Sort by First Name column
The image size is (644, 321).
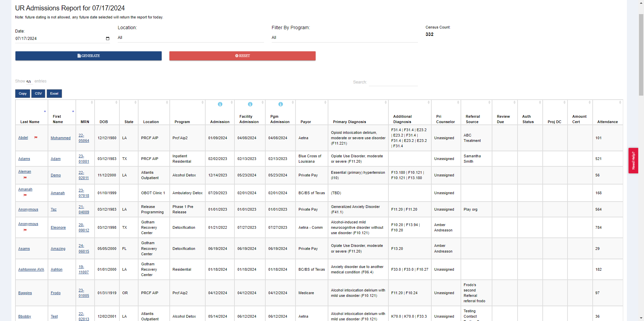62,112
